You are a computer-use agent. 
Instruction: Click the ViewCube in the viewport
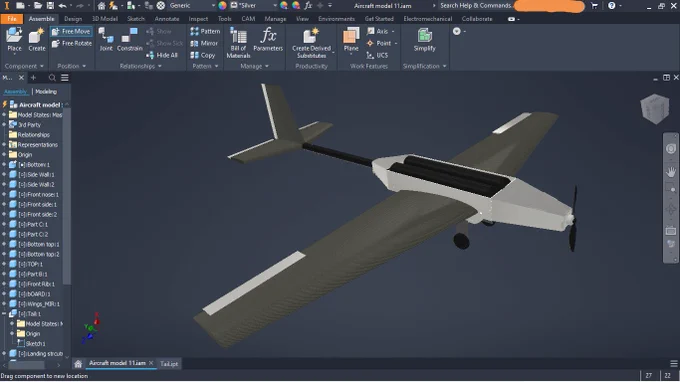pyautogui.click(x=655, y=108)
